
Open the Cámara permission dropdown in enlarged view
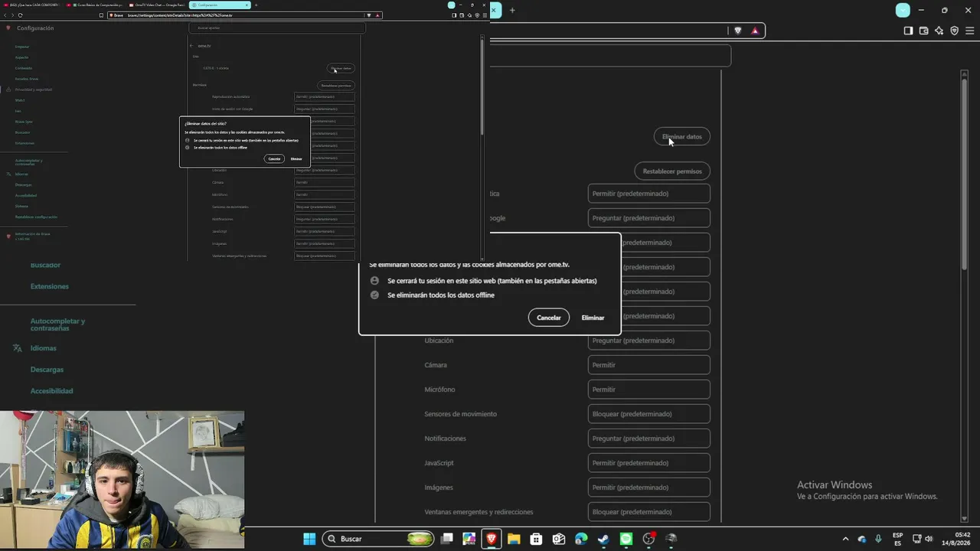pos(648,365)
